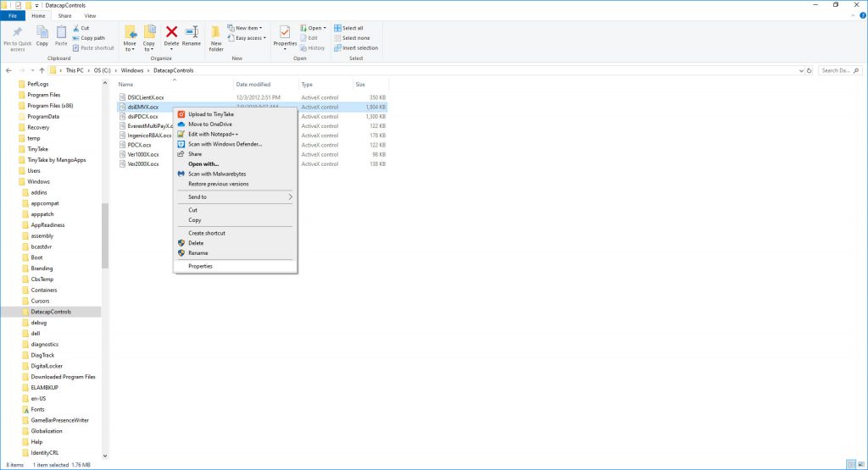Open the ribbon Open dropdown
868x470 pixels.
click(x=314, y=28)
